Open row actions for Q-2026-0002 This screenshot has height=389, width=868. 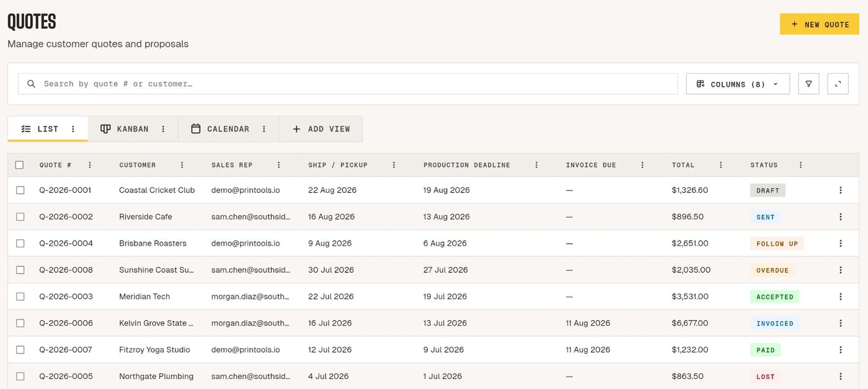coord(841,217)
